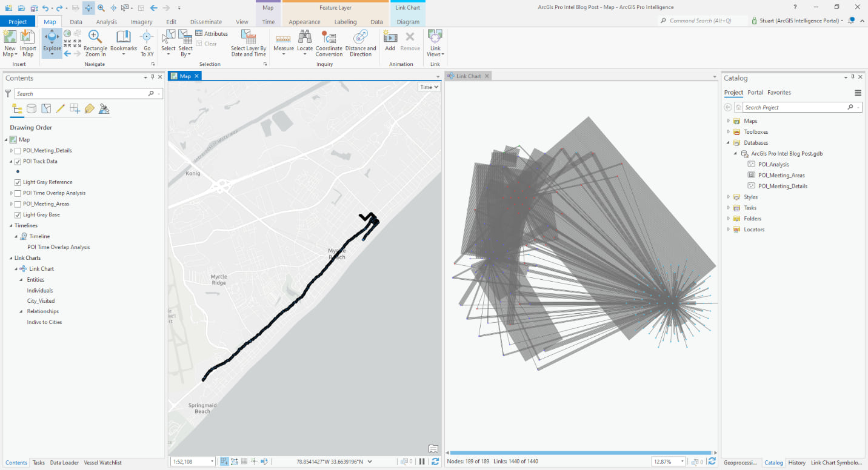Pause the map animation in status bar

(x=422, y=461)
